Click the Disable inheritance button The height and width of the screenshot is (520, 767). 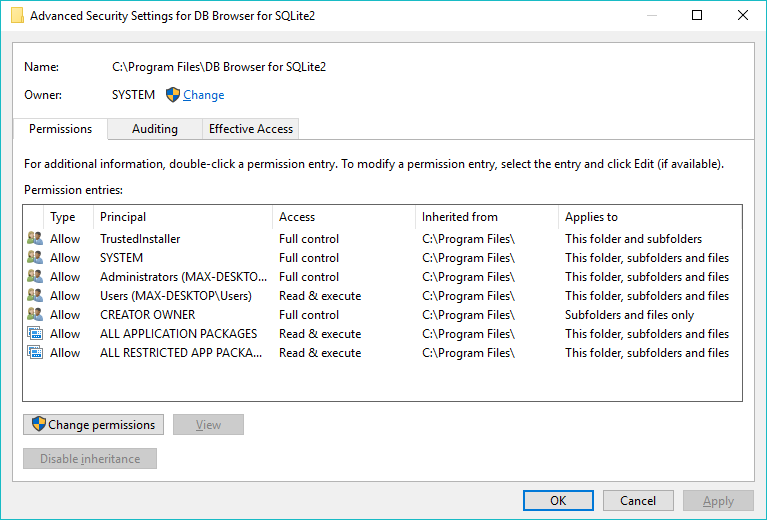[x=90, y=458]
